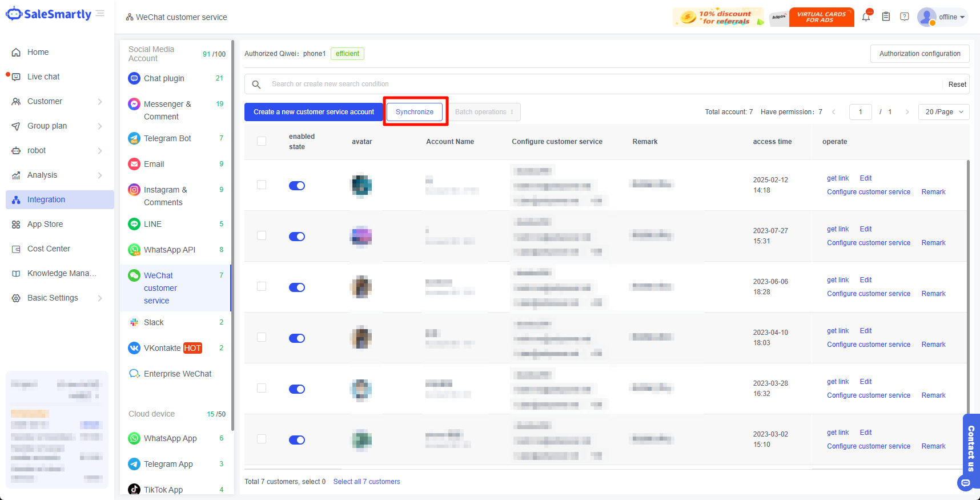The height and width of the screenshot is (500, 980).
Task: Expand the Customer menu in sidebar
Action: 57,101
